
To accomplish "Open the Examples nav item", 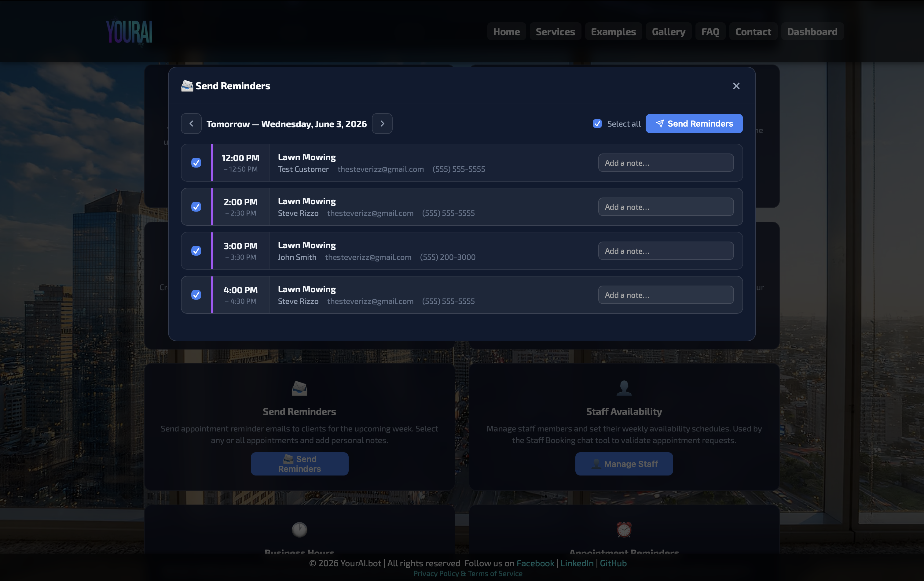I will click(613, 31).
